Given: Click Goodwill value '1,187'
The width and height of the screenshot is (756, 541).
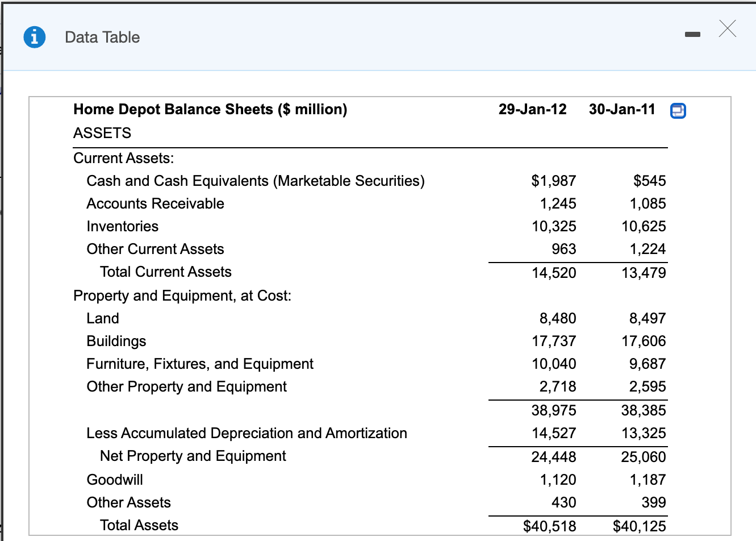Looking at the screenshot, I should coord(648,480).
